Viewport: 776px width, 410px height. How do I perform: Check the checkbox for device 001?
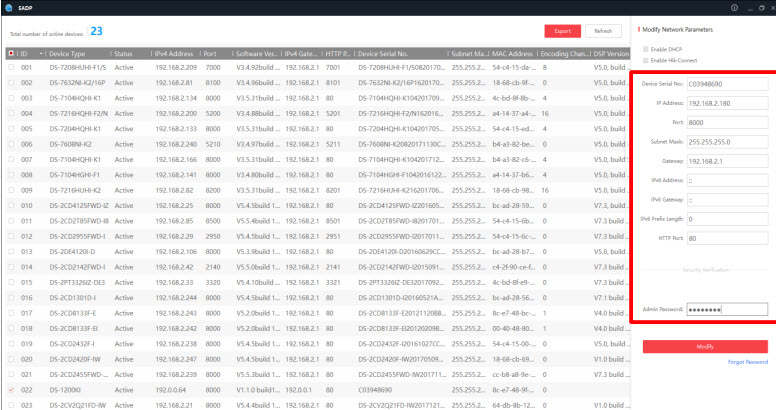[10, 67]
